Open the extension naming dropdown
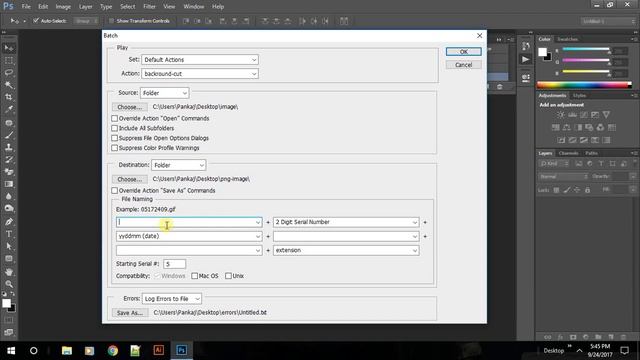The width and height of the screenshot is (640, 360). point(346,250)
